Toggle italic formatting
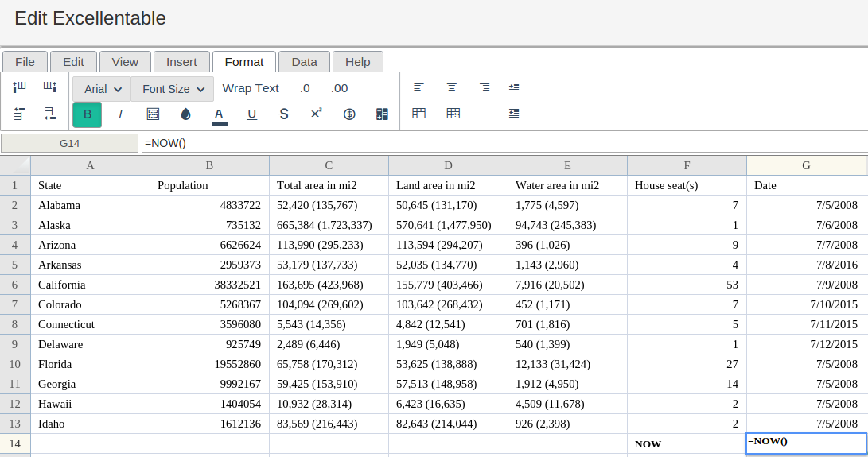Viewport: 868px width, 457px height. [x=120, y=114]
